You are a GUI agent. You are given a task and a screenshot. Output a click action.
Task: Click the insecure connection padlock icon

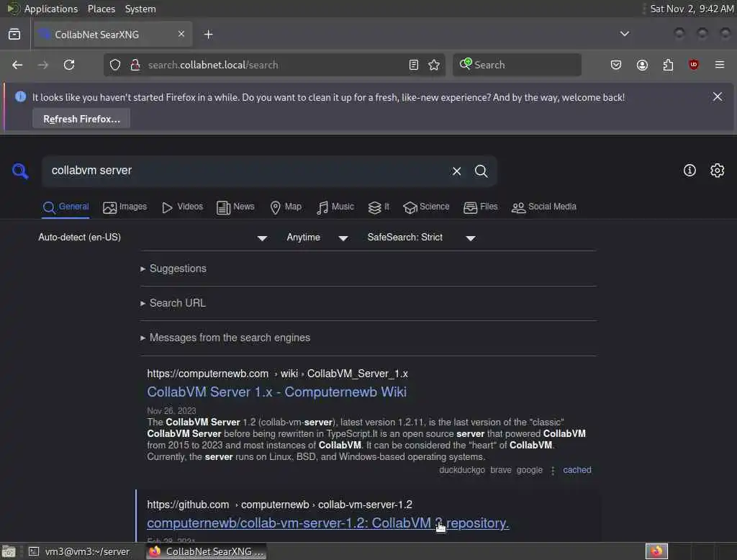[x=135, y=65]
